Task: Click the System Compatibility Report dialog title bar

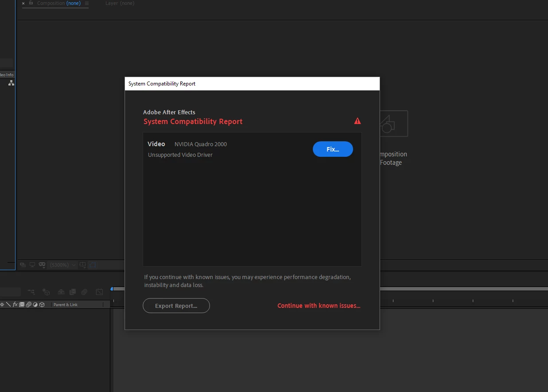Action: click(252, 84)
